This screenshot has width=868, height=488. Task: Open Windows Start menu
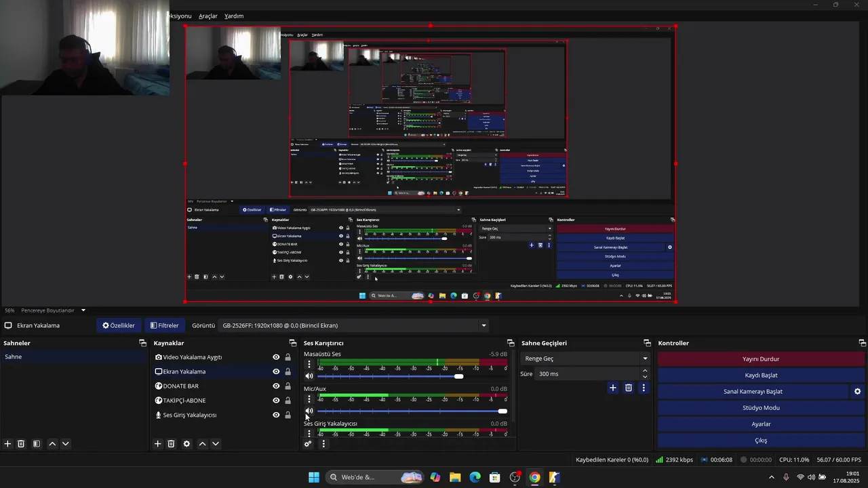(x=314, y=477)
